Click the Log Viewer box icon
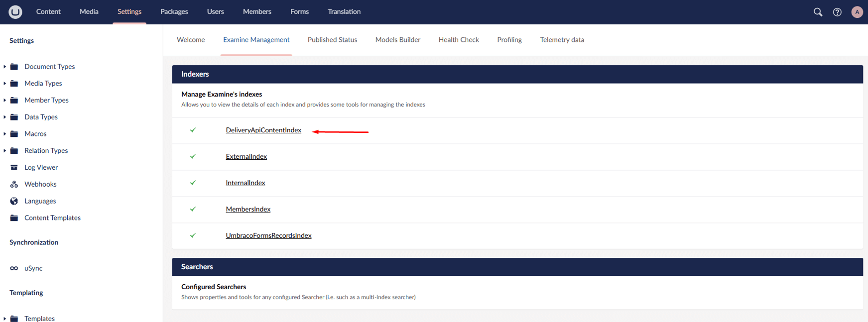This screenshot has width=868, height=322. click(x=14, y=168)
